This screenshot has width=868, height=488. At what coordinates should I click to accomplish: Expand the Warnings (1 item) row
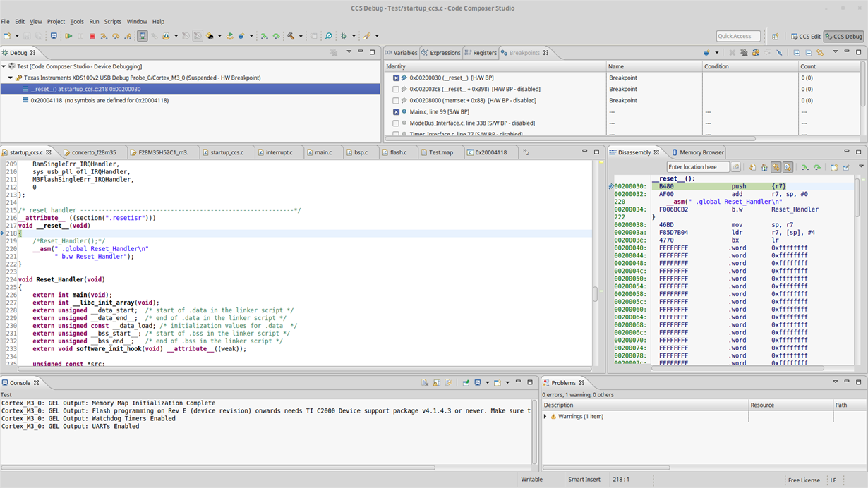point(545,416)
